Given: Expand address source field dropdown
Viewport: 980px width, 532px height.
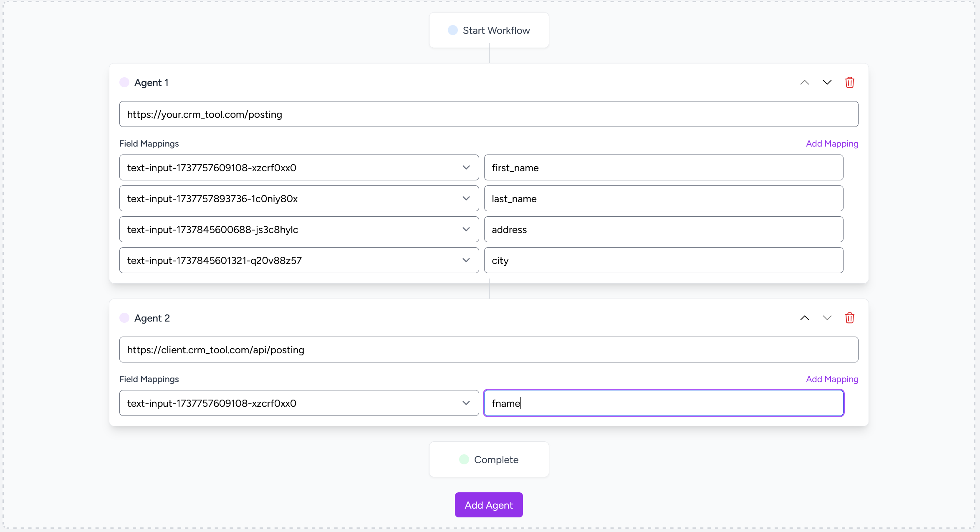Looking at the screenshot, I should click(299, 229).
